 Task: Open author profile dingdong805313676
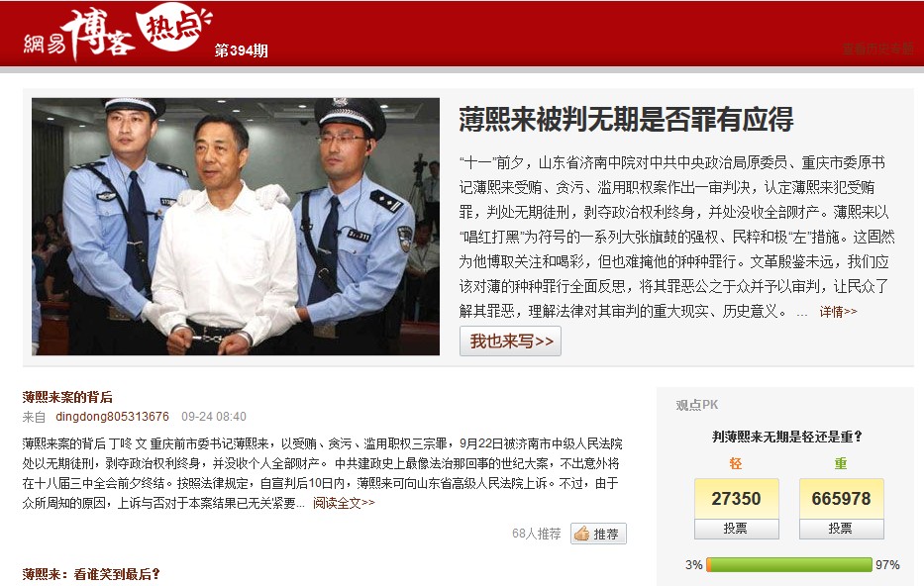point(112,417)
